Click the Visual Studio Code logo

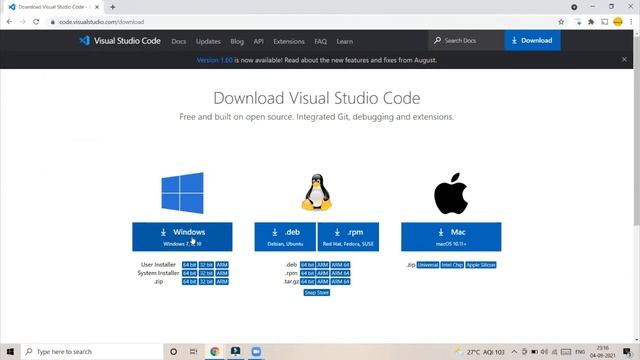click(120, 41)
